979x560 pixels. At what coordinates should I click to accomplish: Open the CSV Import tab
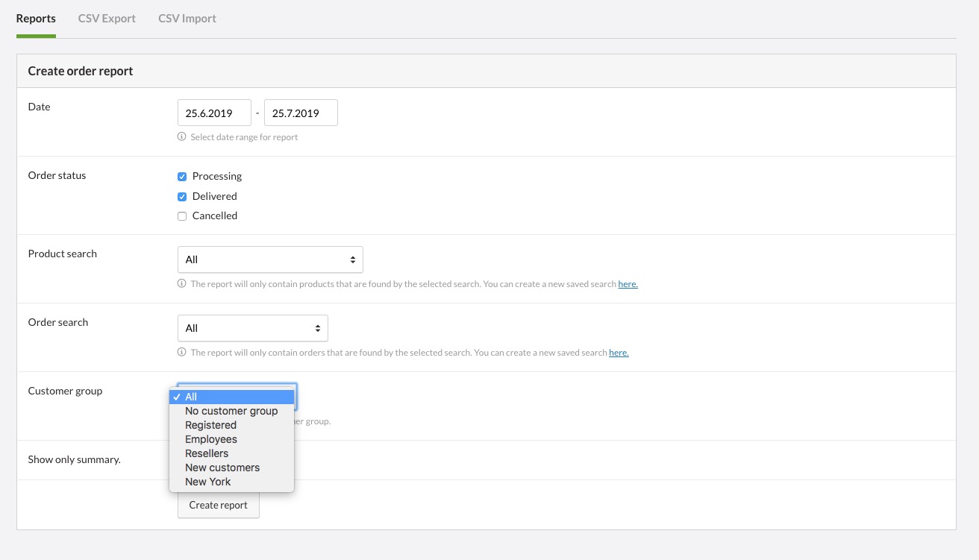(x=187, y=18)
